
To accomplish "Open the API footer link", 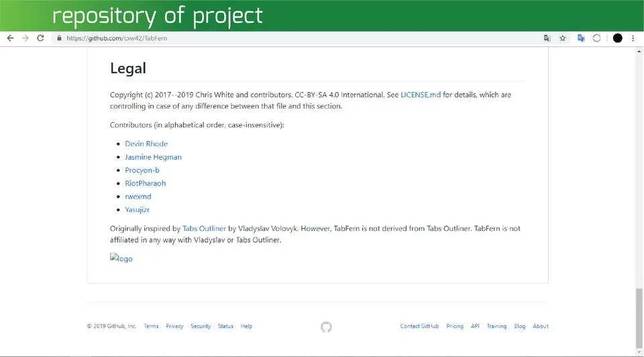I will pos(475,326).
